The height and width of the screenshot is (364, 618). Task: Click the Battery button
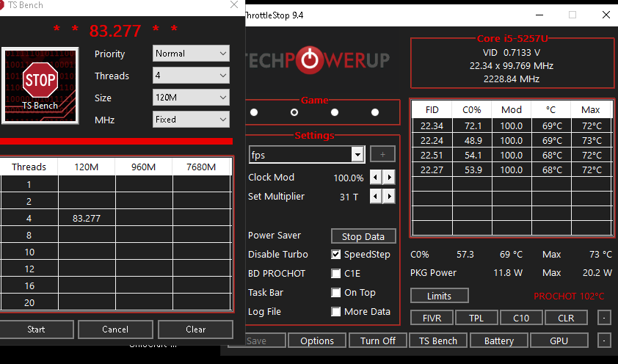[499, 341]
